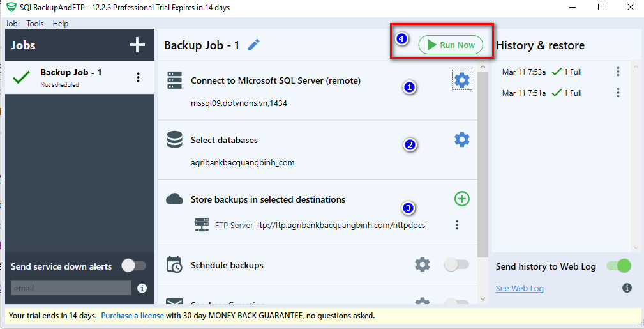Viewport: 644px width, 329px height.
Task: Turn off Send history to Web Log
Action: pyautogui.click(x=618, y=266)
